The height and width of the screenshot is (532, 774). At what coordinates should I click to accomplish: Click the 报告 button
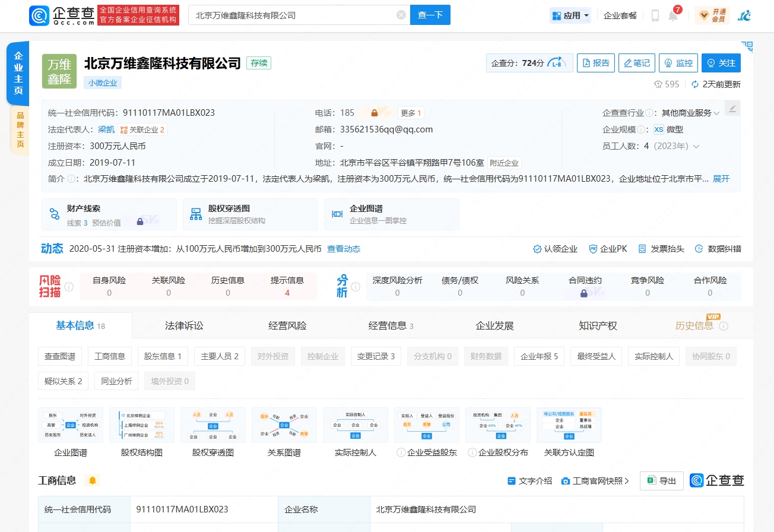click(596, 63)
